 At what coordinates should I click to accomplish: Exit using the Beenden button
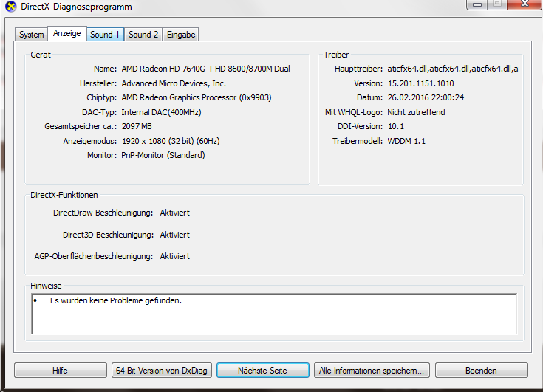[480, 371]
